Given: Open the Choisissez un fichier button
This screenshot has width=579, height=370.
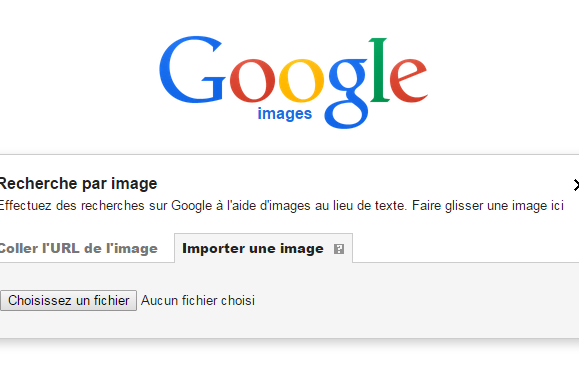Looking at the screenshot, I should (68, 300).
